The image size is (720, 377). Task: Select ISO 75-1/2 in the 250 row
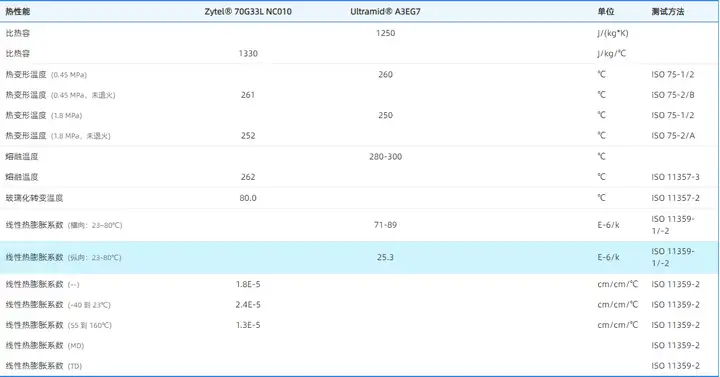(673, 115)
